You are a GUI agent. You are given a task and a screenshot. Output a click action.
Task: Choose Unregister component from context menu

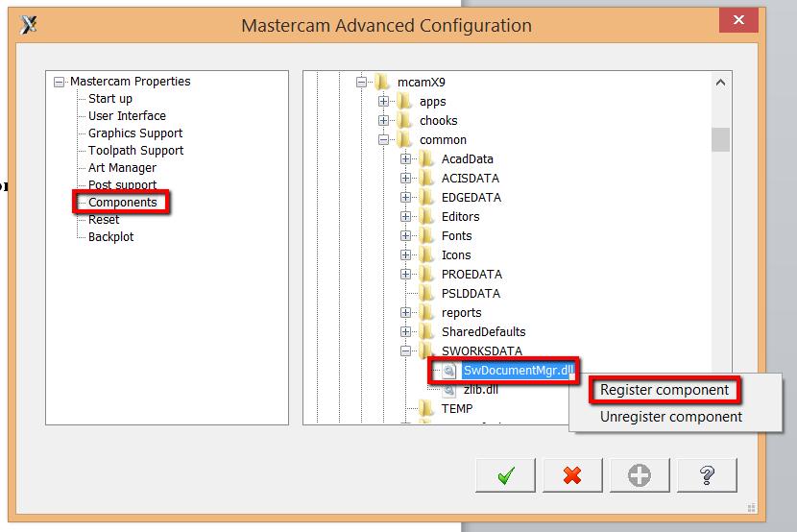point(671,417)
